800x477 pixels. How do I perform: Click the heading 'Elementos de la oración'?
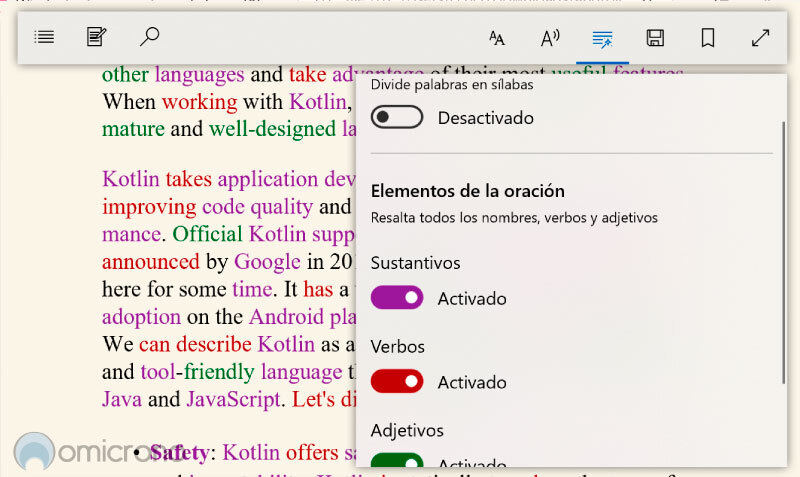[x=467, y=191]
